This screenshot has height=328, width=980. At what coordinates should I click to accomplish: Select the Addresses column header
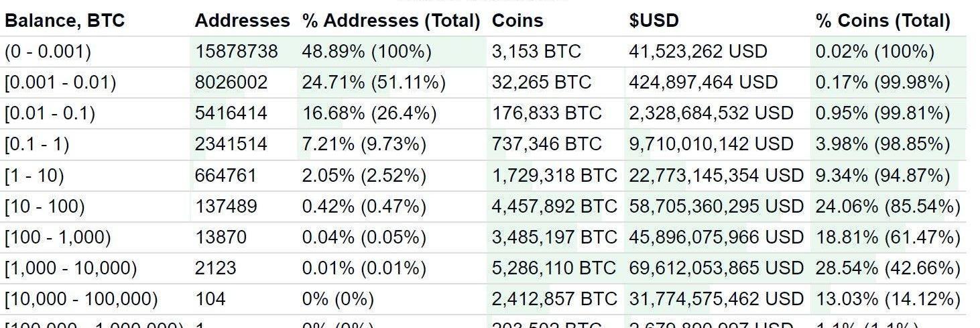click(x=242, y=21)
